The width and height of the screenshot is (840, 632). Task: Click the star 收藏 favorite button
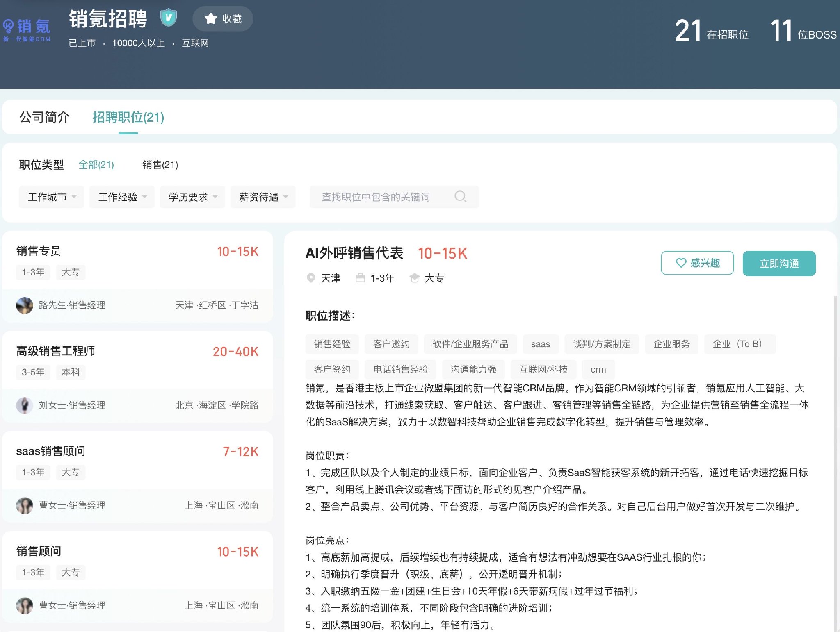pos(223,19)
